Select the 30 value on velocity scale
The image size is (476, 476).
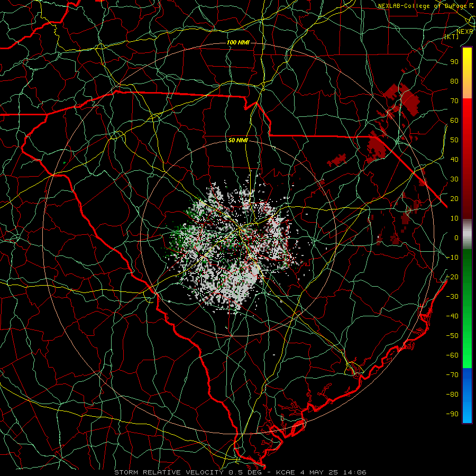[454, 179]
